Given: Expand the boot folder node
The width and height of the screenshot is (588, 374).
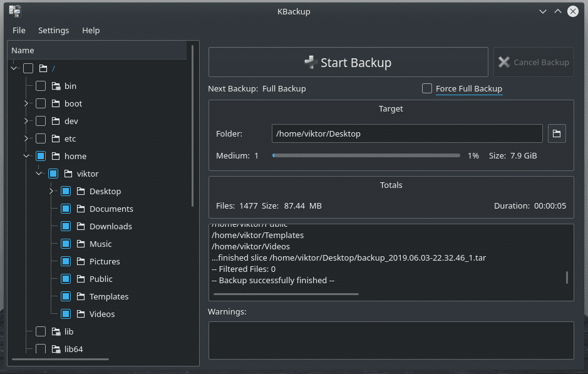Looking at the screenshot, I should [26, 103].
